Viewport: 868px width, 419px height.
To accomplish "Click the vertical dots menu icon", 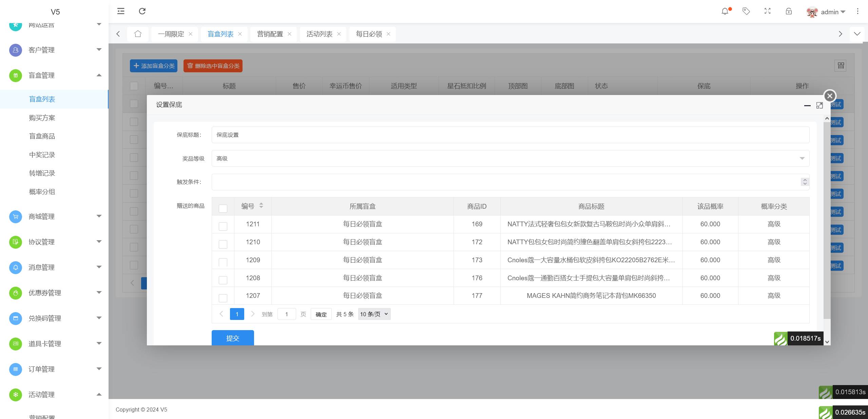I will (x=857, y=11).
